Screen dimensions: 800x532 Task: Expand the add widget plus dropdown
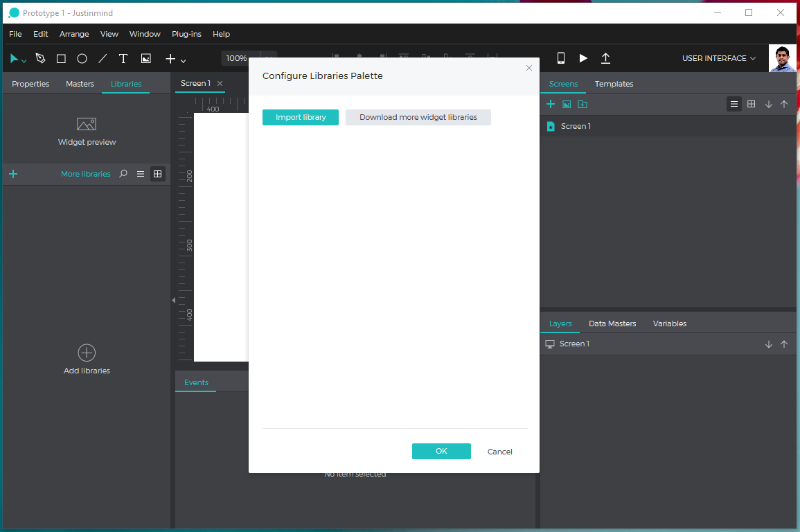pos(175,60)
